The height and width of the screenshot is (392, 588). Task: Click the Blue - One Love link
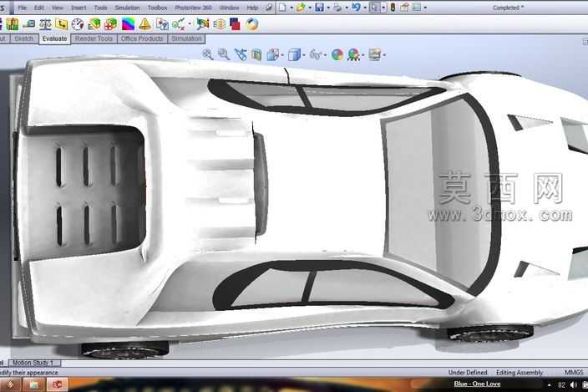(477, 384)
